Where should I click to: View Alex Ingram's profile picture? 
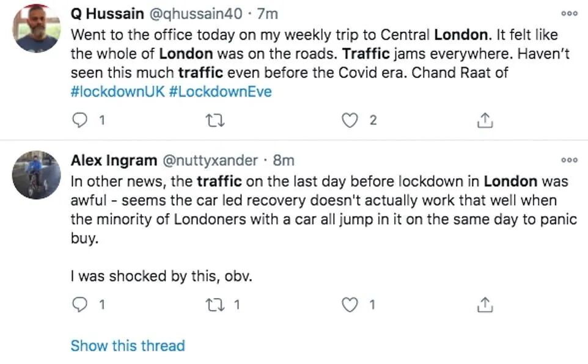(x=36, y=175)
